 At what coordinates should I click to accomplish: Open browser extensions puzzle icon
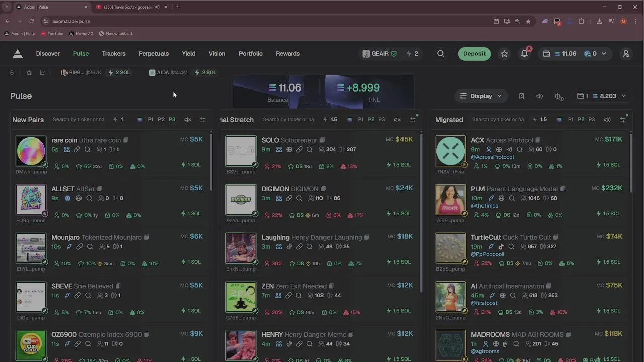click(582, 21)
